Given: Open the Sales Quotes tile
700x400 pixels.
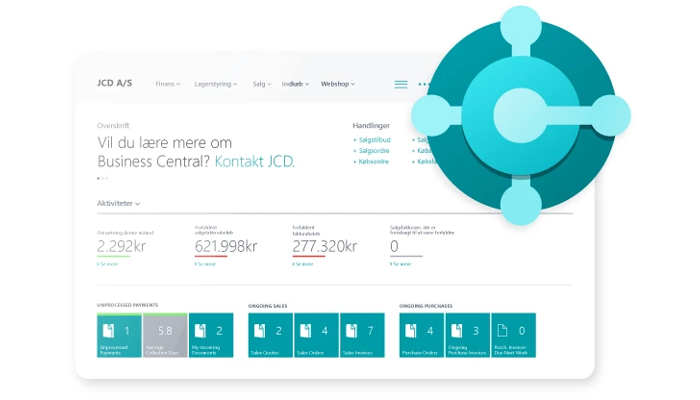Looking at the screenshot, I should tap(271, 335).
